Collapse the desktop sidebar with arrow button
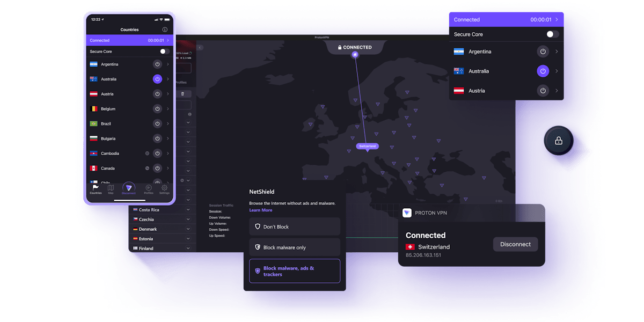Screen dimensions: 644x322 pos(200,48)
